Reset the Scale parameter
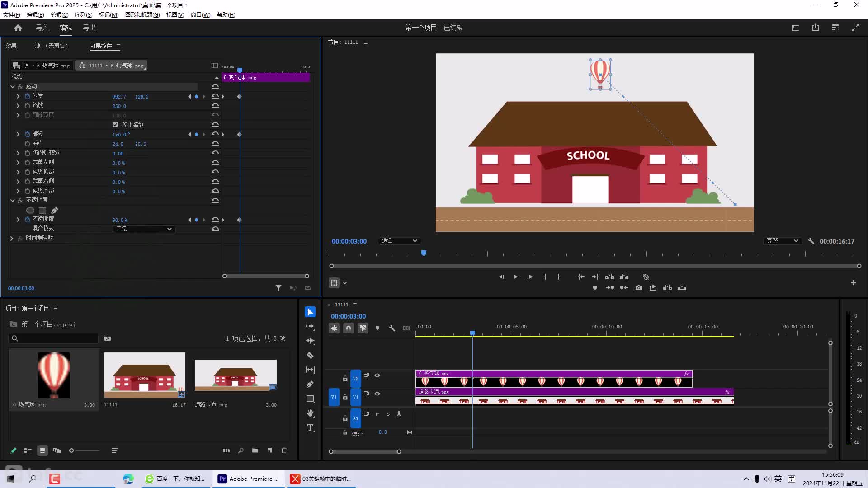Viewport: 868px width, 488px height. [215, 105]
